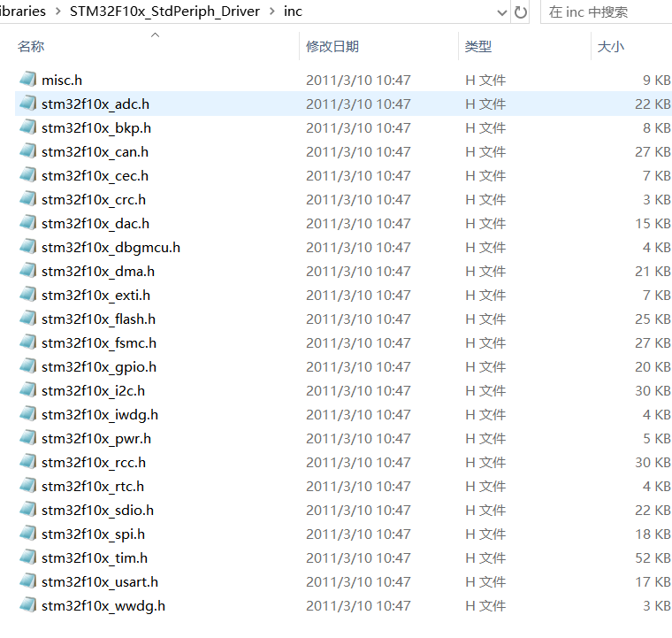672x638 pixels.
Task: Click the stm32f10x_dbgmcu.h file icon
Action: click(x=28, y=247)
